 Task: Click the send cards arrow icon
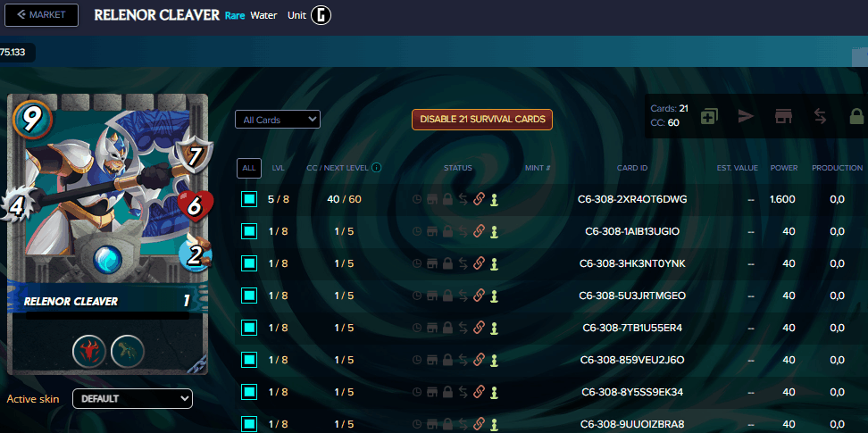(746, 116)
